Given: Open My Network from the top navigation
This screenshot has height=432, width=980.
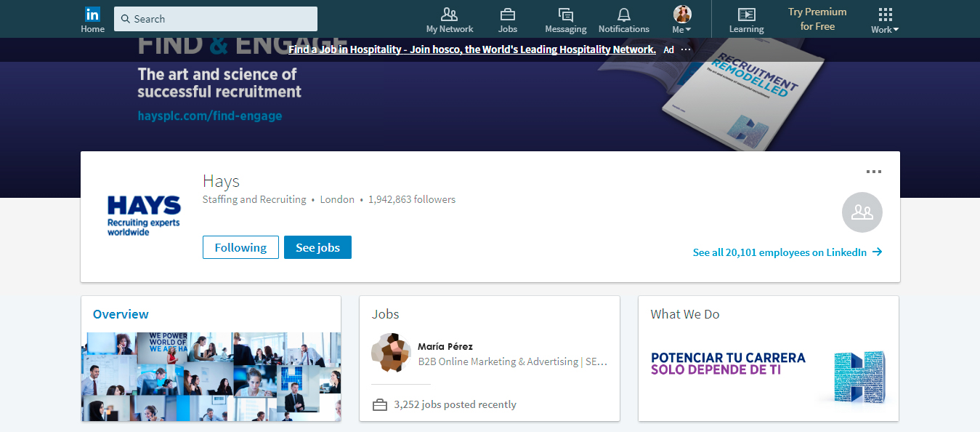Looking at the screenshot, I should [449, 15].
